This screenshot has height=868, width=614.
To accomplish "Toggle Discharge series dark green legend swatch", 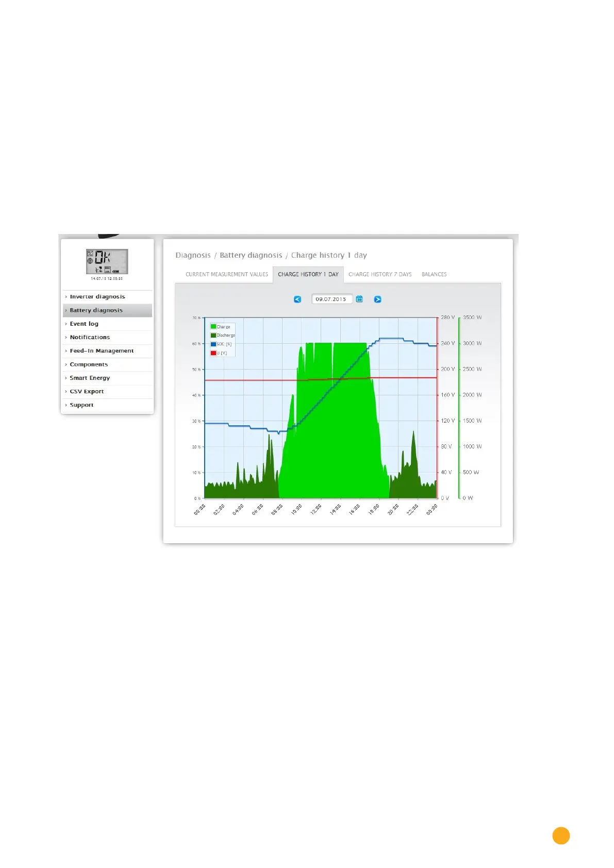I will (213, 336).
